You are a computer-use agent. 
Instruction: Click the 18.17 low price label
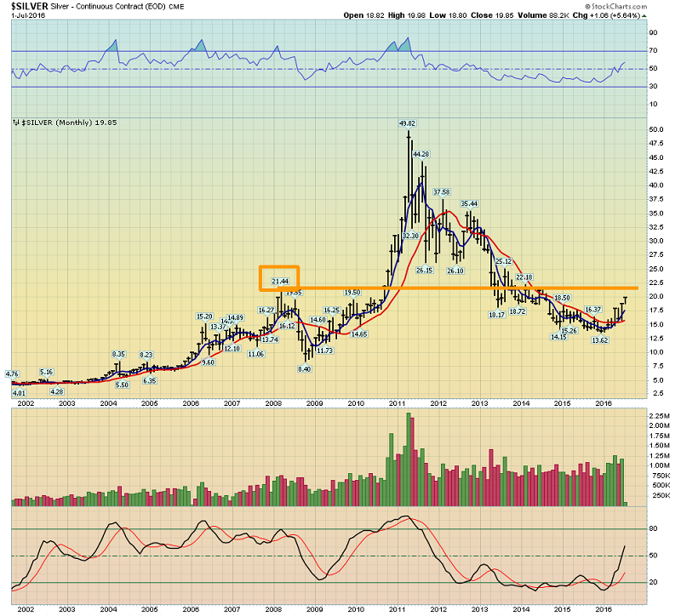496,315
